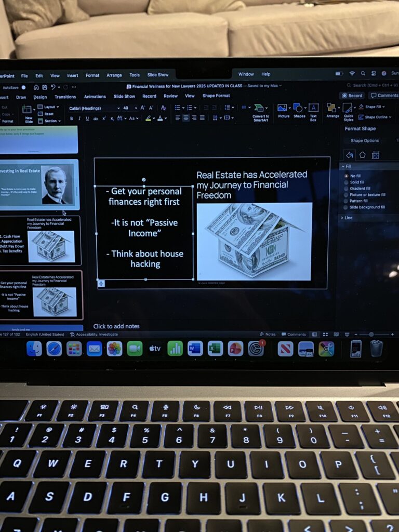Decrease font size with smaller A icon
This screenshot has height=532, width=399.
click(x=151, y=108)
